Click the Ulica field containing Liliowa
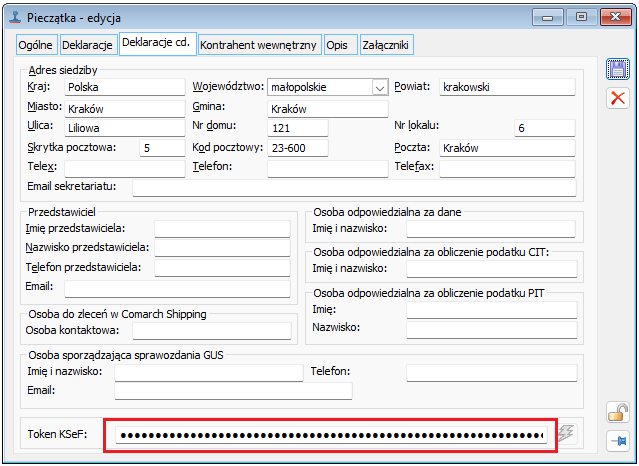 [125, 128]
